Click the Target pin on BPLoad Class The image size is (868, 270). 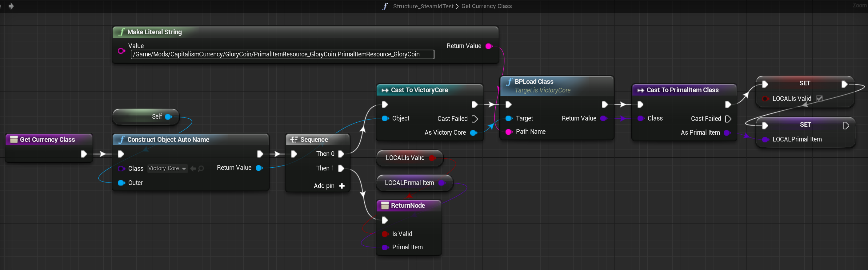click(x=509, y=118)
